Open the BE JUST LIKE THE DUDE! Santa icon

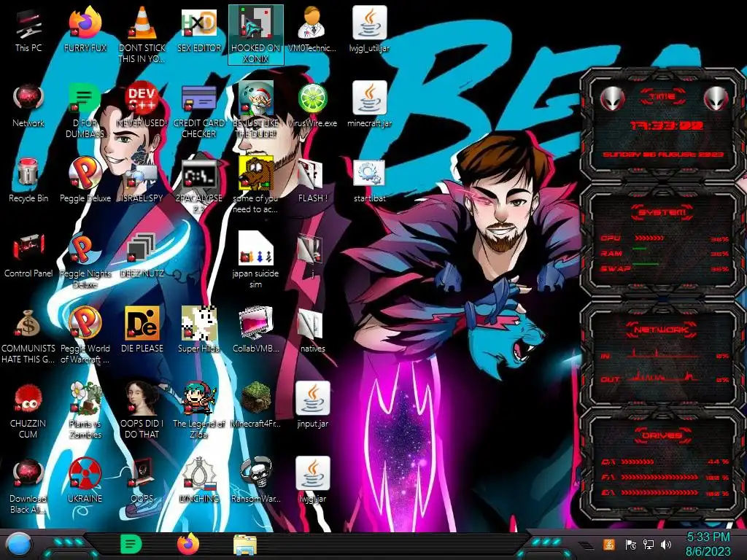[x=256, y=109]
